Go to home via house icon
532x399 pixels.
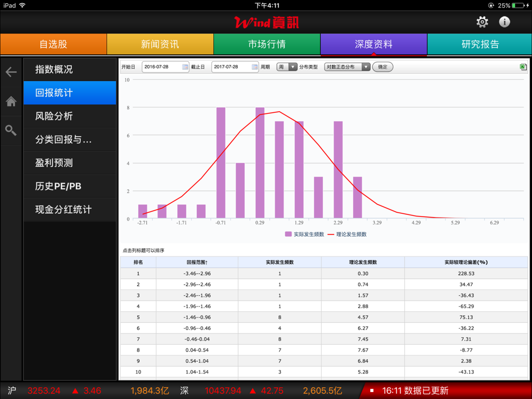coord(11,102)
